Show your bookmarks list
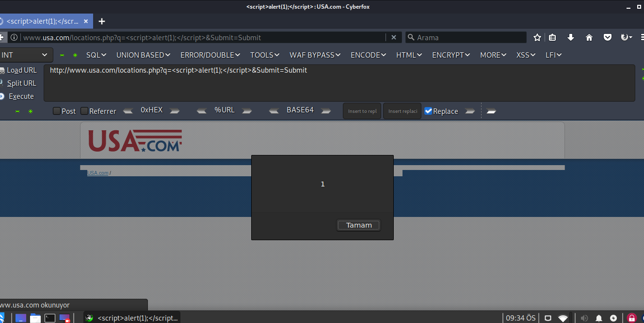The width and height of the screenshot is (644, 323). pyautogui.click(x=553, y=37)
